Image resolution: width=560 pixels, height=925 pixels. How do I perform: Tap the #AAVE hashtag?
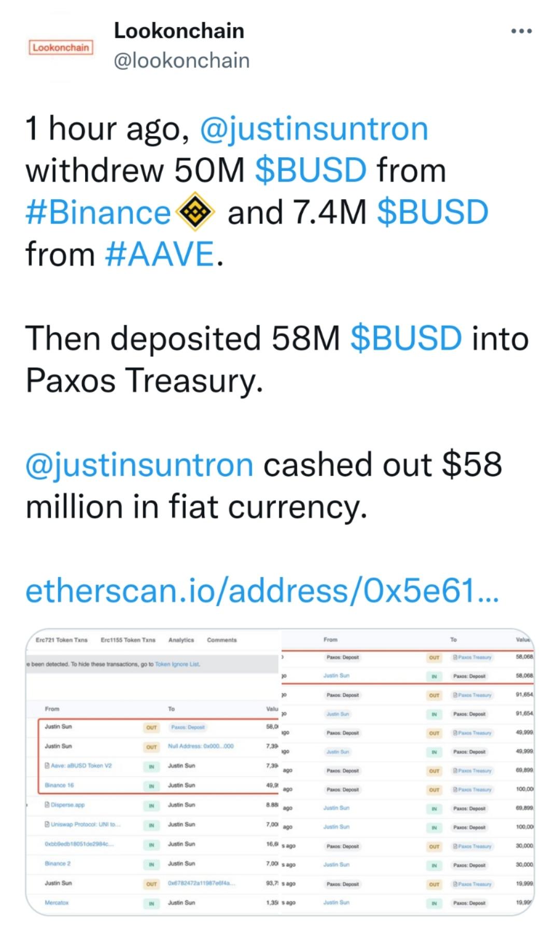pyautogui.click(x=160, y=254)
